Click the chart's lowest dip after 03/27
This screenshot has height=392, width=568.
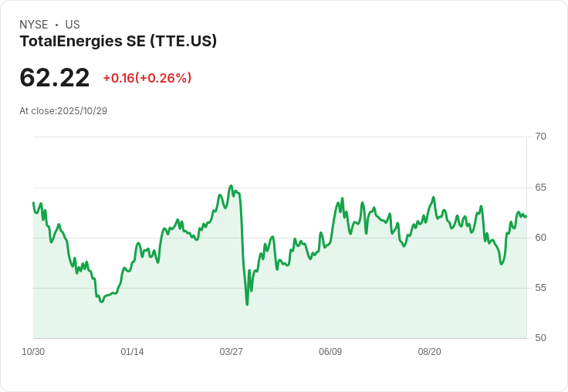pos(247,304)
